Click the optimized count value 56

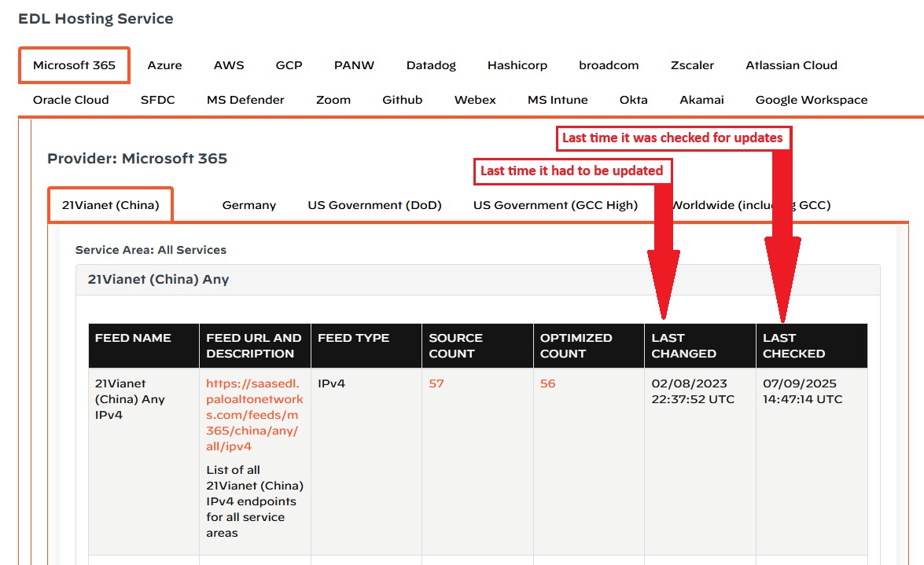click(547, 383)
